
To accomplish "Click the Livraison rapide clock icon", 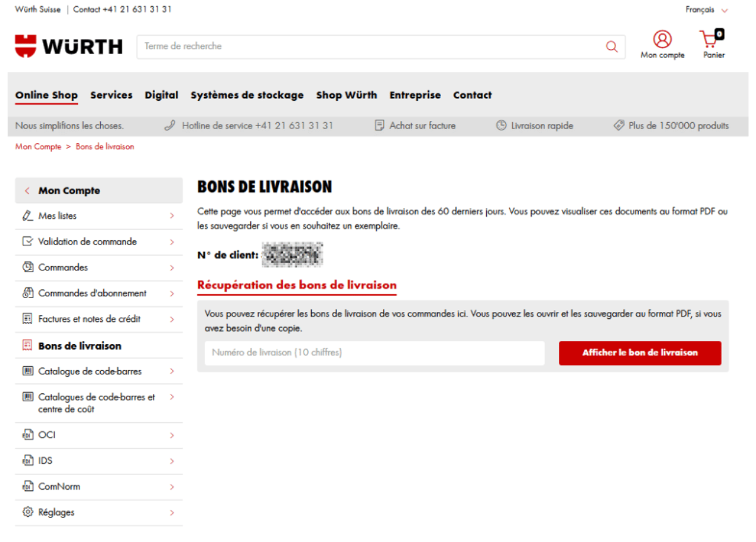I will coord(501,125).
